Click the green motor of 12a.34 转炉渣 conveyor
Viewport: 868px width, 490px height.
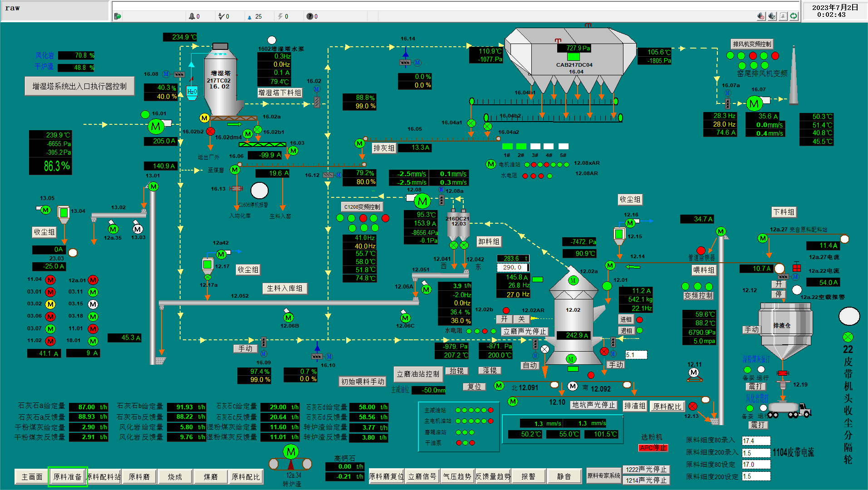(x=290, y=451)
